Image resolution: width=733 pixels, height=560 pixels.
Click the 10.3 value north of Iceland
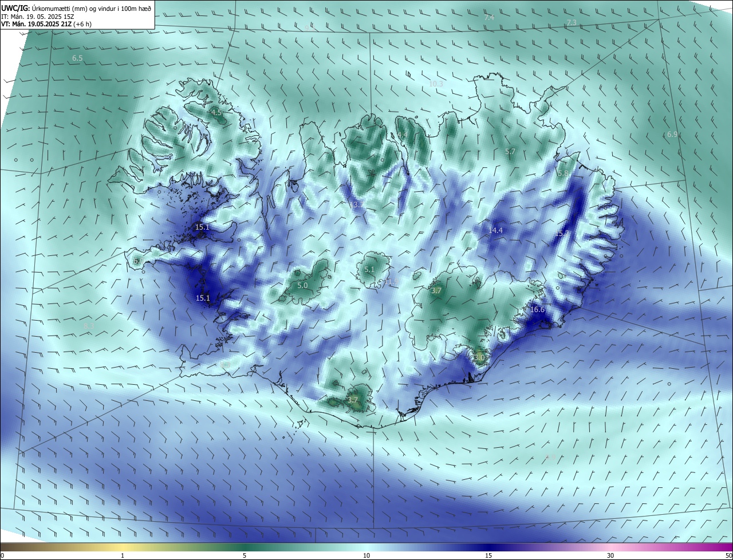tap(436, 84)
